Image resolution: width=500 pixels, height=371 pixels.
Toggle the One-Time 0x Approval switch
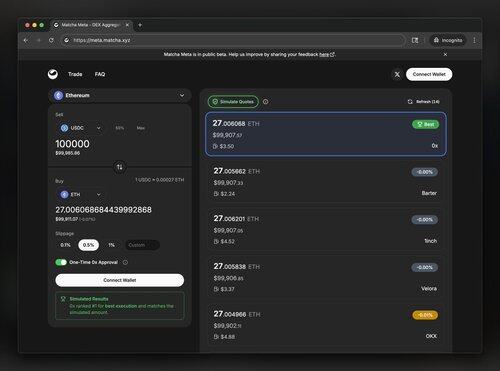[61, 262]
